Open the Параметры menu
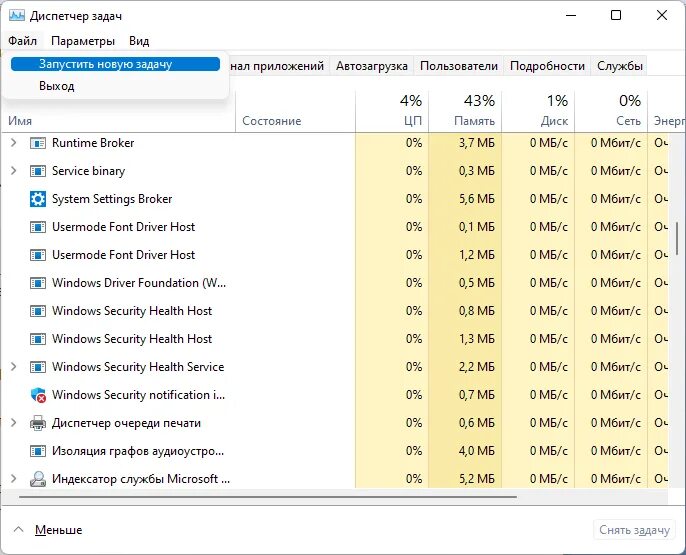 pyautogui.click(x=83, y=41)
